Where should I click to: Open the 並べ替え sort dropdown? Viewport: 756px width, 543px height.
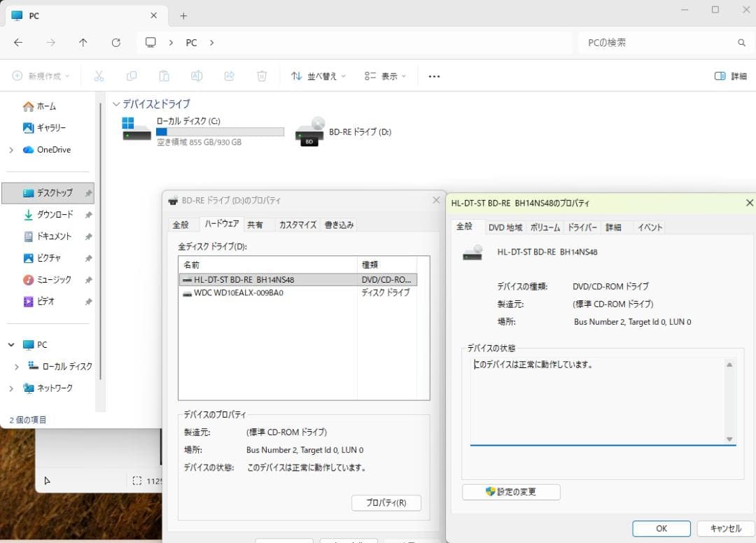tap(318, 76)
